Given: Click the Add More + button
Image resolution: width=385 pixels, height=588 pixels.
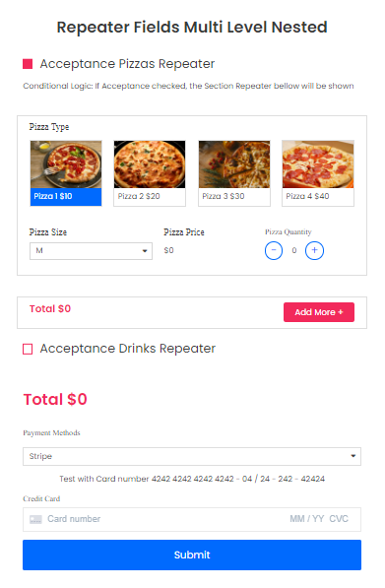Looking at the screenshot, I should (x=319, y=313).
